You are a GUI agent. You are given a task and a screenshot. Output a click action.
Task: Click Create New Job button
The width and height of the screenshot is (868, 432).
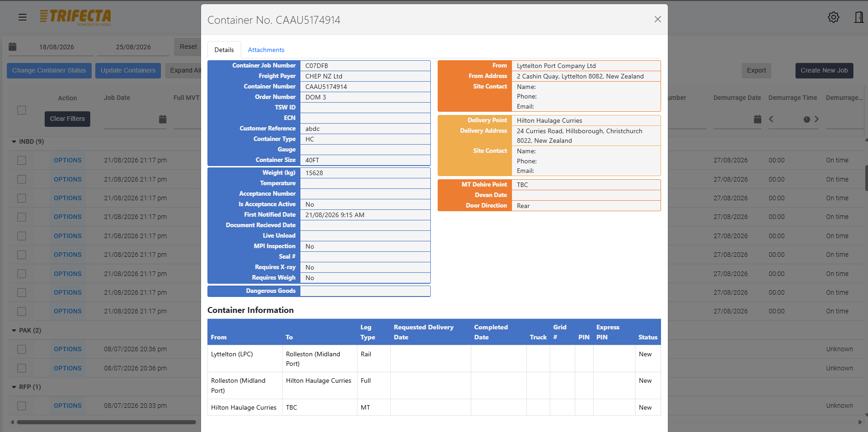824,70
